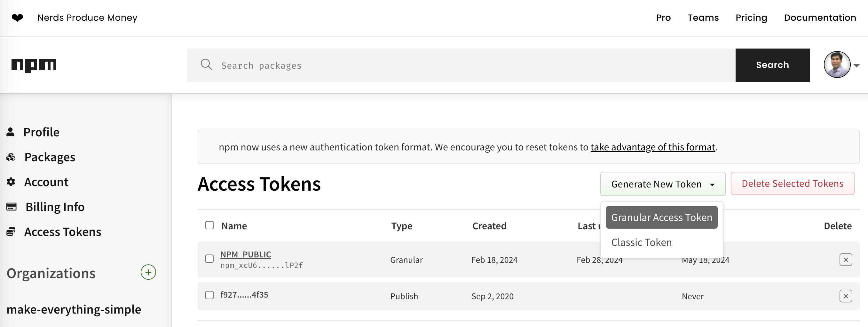The width and height of the screenshot is (868, 327).
Task: Open the Documentation page
Action: 820,18
